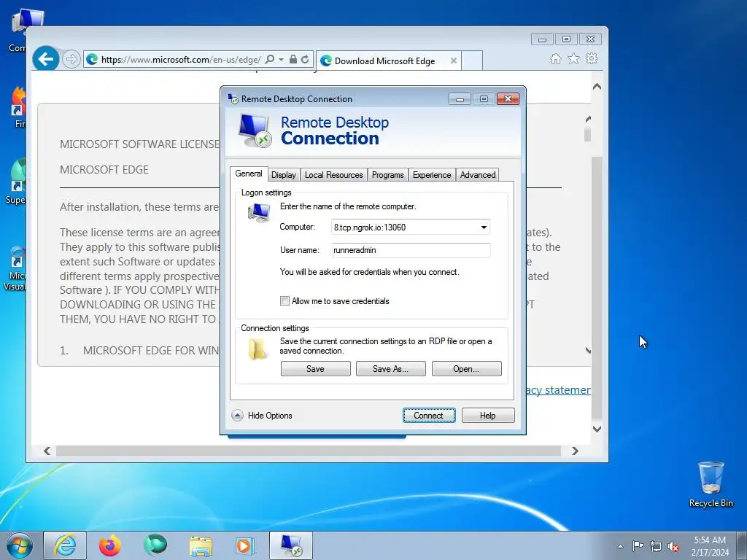This screenshot has width=747, height=560.
Task: Click the Connect button
Action: [429, 415]
